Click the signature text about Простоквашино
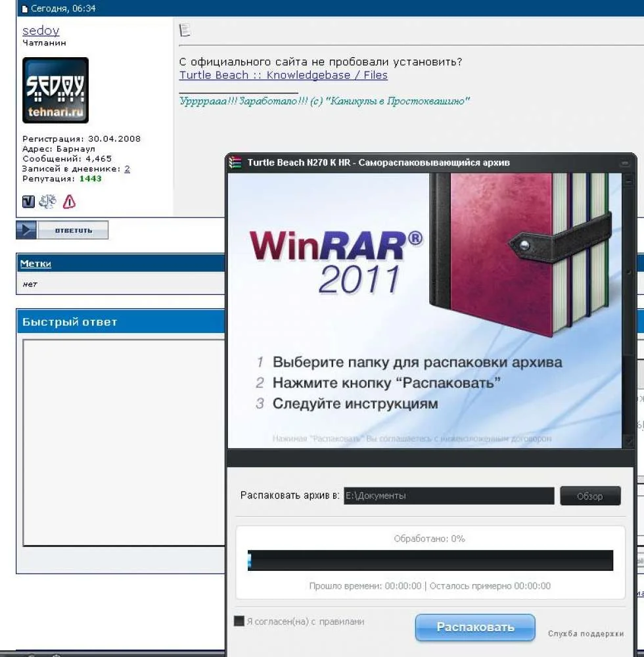The width and height of the screenshot is (644, 657). point(325,101)
